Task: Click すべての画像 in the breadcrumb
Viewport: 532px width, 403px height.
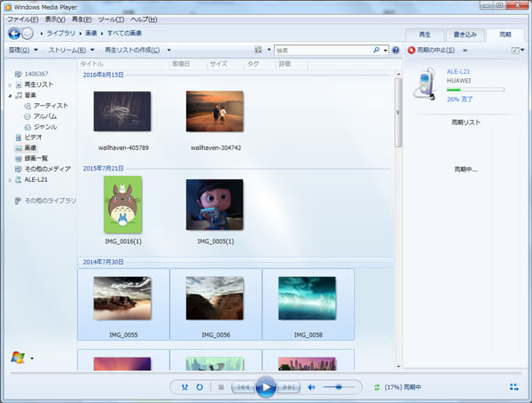Action: coord(124,34)
